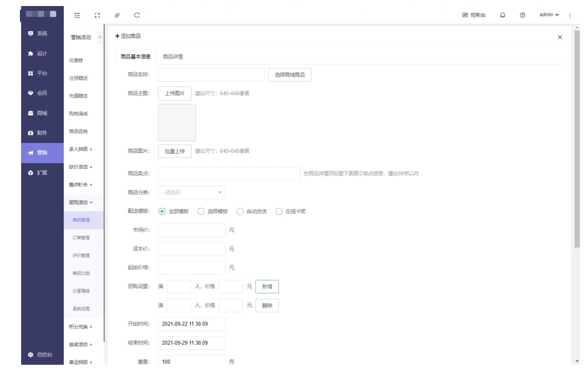
Task: Open the vertical three-dot more menu
Action: (x=570, y=15)
